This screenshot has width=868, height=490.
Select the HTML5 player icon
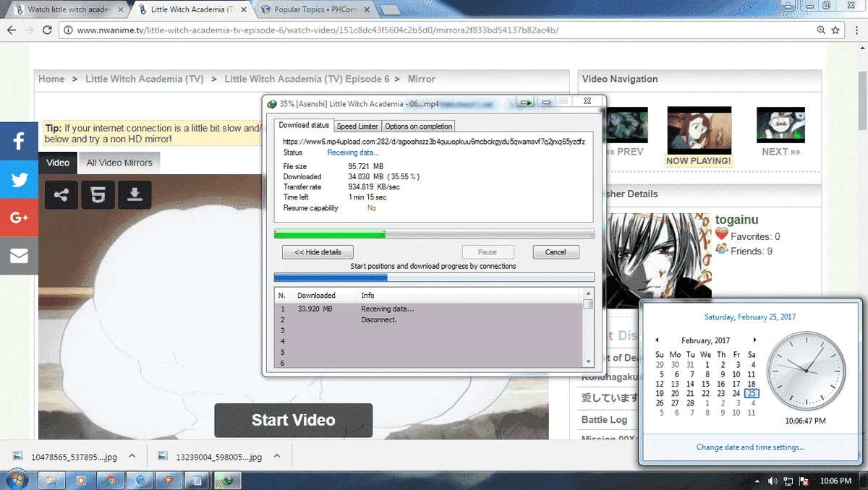(98, 194)
